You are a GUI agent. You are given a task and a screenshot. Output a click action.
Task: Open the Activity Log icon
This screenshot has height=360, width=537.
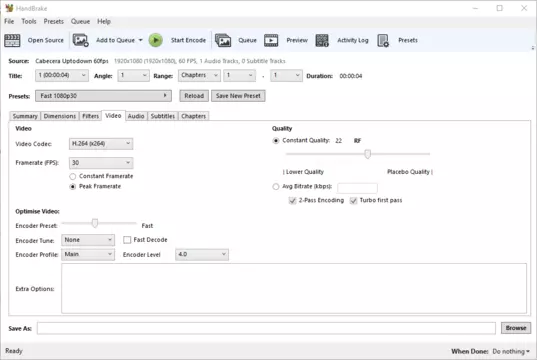322,40
